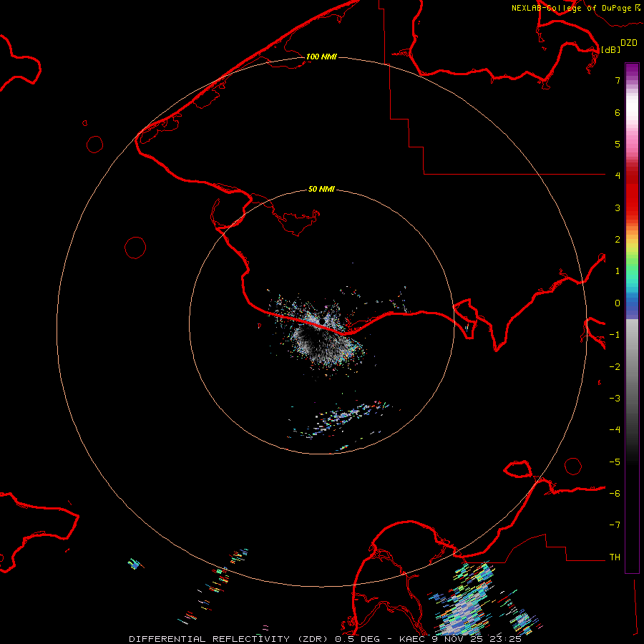
Task: Pick the purple top segment of the ZDR color bar
Action: tap(632, 71)
